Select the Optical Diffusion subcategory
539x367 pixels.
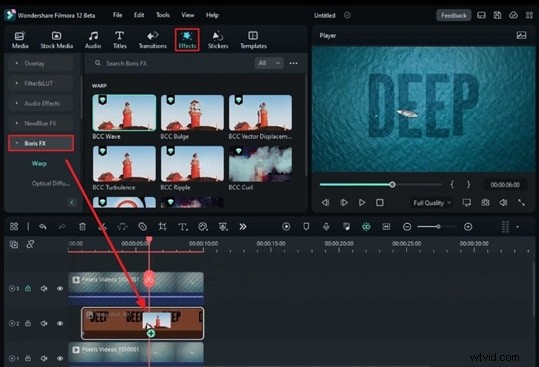click(51, 184)
